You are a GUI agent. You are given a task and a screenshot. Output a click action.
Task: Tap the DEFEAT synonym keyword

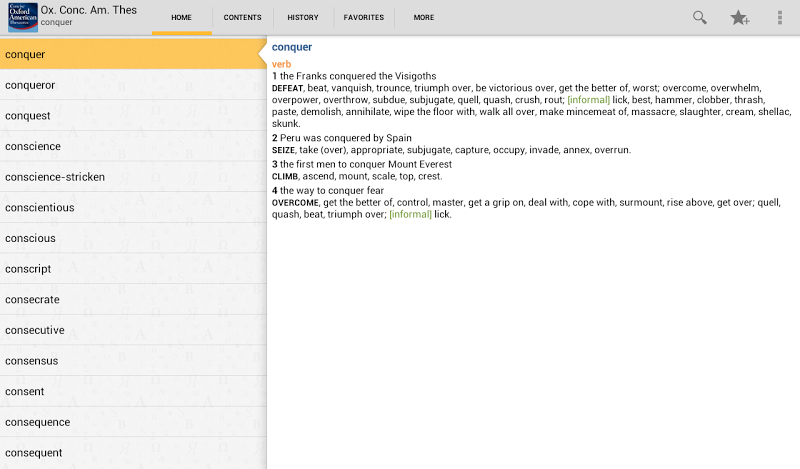pos(287,88)
